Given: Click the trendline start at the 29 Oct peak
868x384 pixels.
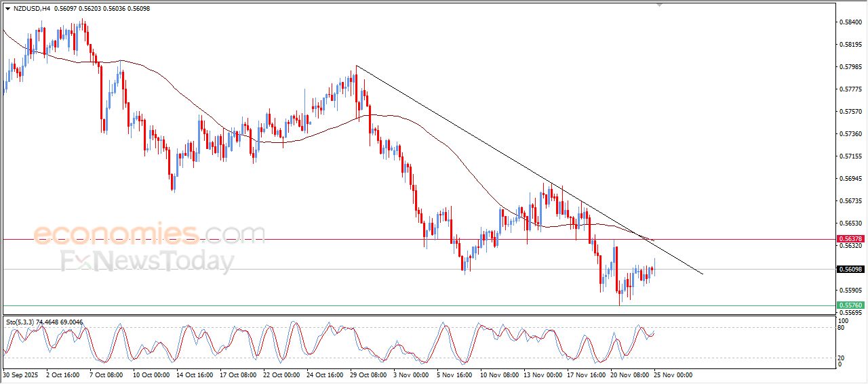Looking at the screenshot, I should tap(357, 66).
